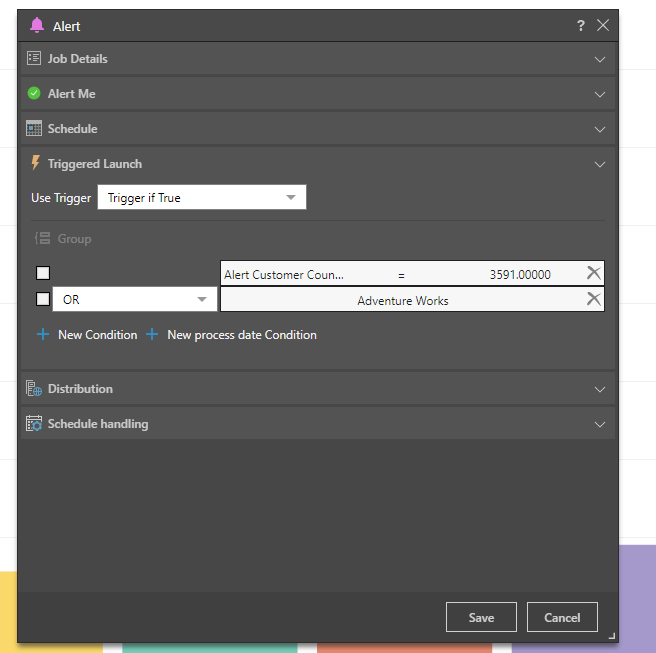The image size is (656, 653).
Task: Add a New process date Condition
Action: (231, 335)
